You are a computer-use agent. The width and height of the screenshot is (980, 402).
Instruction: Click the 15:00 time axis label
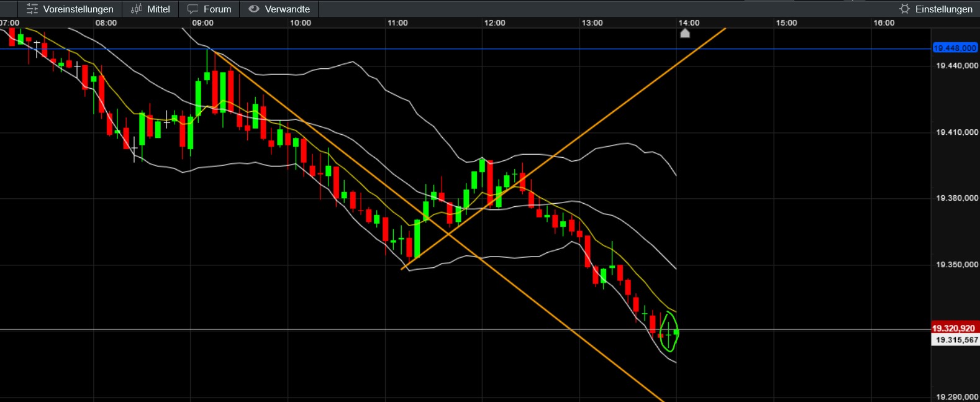(x=786, y=22)
